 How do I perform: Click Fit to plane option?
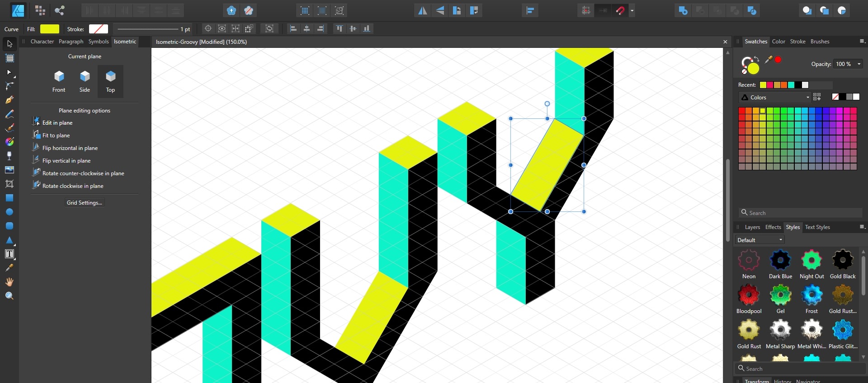click(51, 135)
